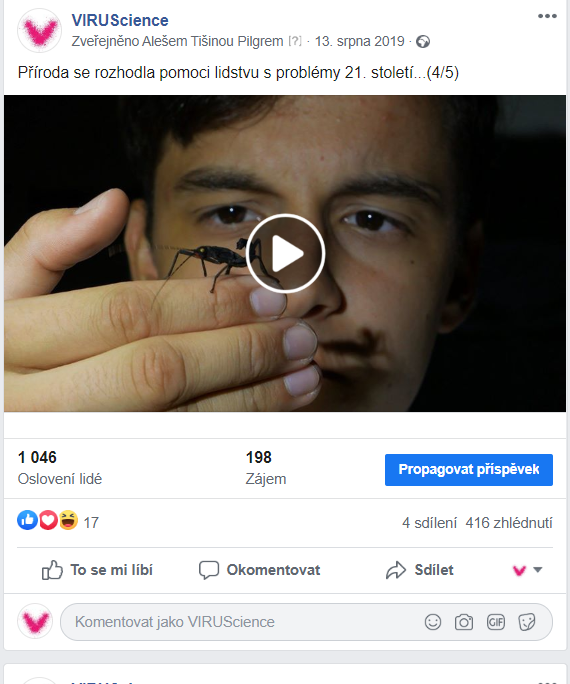Open the emoji picker in comment box

coord(433,622)
